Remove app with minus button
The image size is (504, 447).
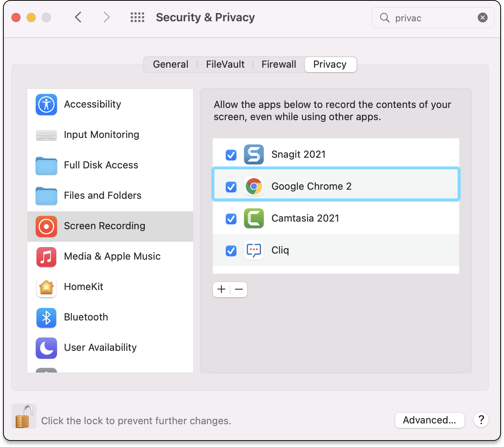239,290
